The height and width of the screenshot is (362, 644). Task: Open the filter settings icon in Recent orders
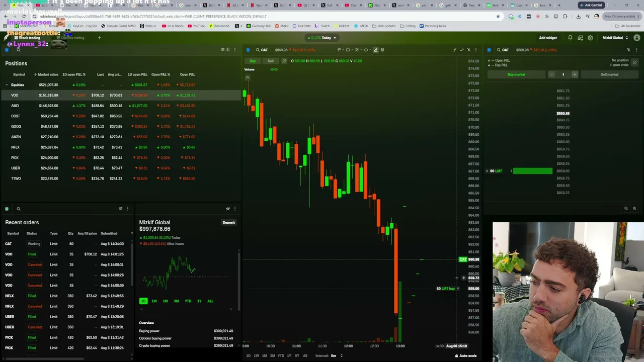click(120, 209)
